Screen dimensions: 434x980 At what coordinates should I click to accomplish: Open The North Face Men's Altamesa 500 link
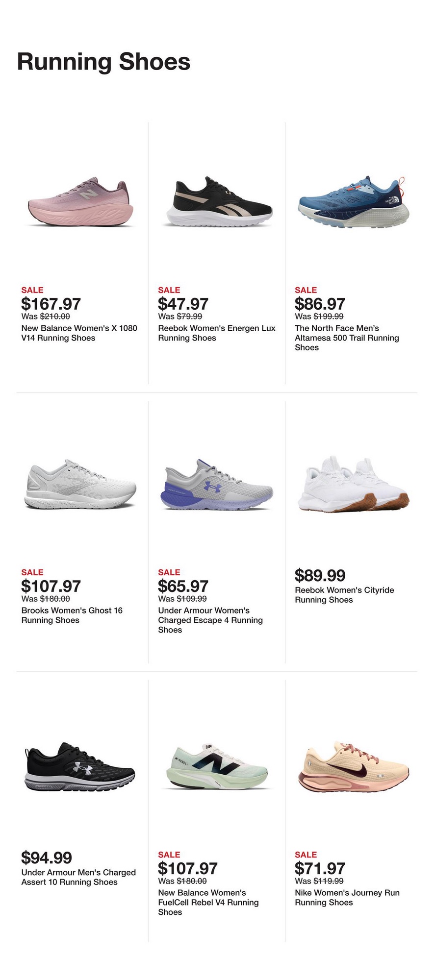tap(347, 338)
